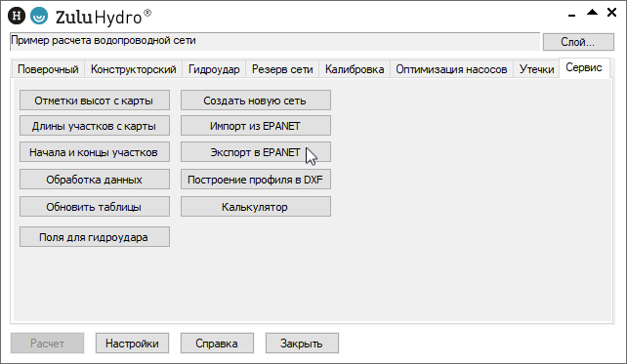Click Построение профиля в DXF button

pyautogui.click(x=256, y=180)
